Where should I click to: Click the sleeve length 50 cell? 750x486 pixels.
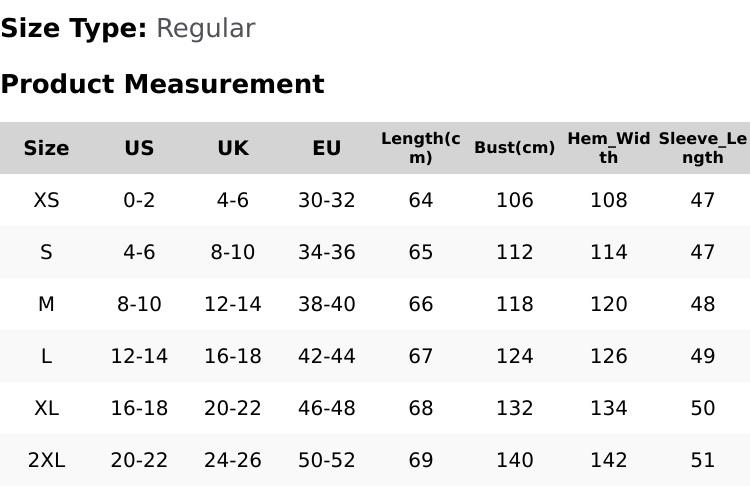tap(702, 408)
